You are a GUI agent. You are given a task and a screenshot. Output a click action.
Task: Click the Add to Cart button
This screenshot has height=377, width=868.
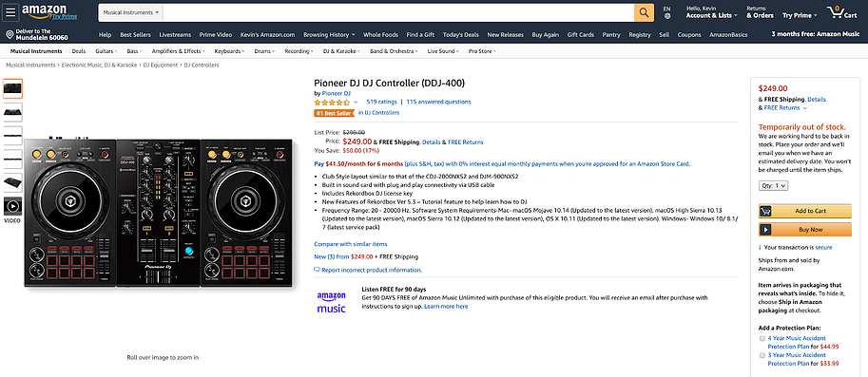805,211
